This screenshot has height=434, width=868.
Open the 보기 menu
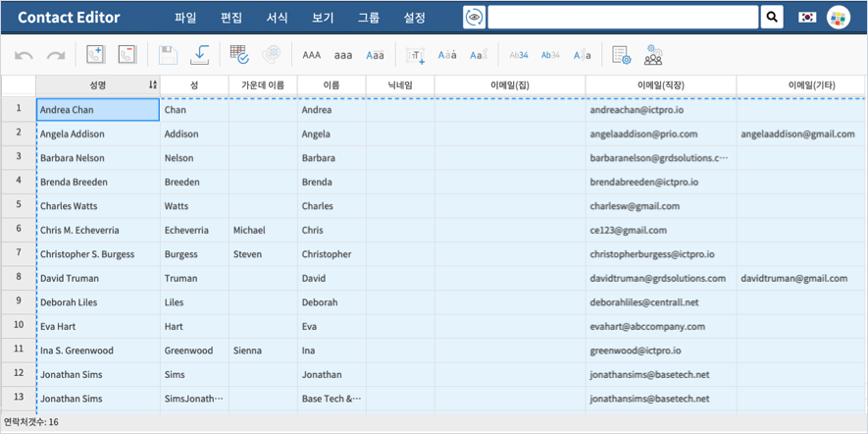point(323,17)
